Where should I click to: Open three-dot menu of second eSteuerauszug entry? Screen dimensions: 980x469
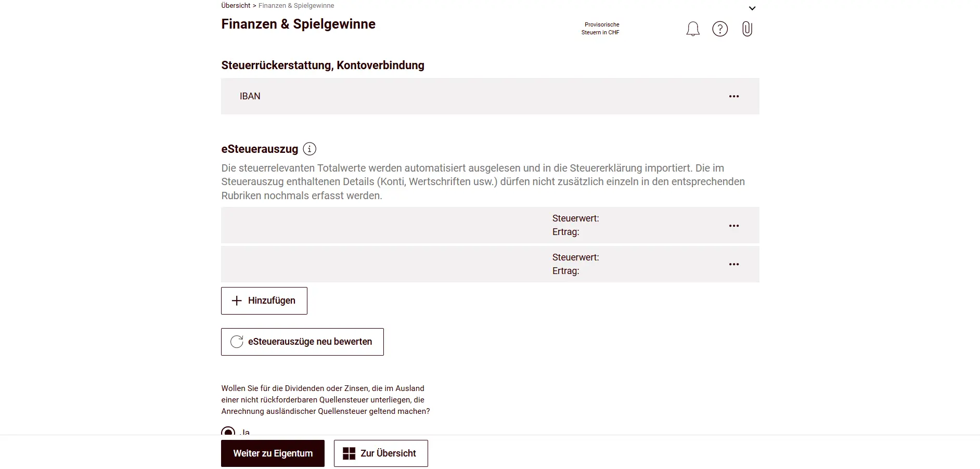(733, 264)
